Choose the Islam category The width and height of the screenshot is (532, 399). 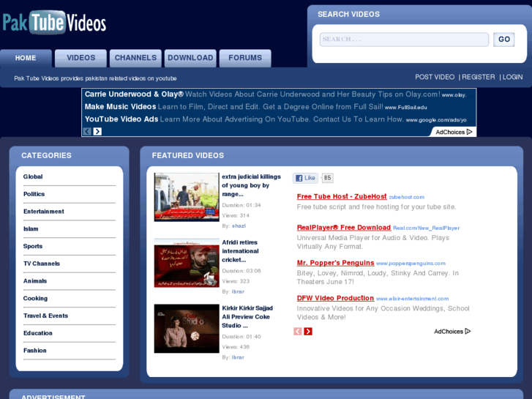[31, 229]
